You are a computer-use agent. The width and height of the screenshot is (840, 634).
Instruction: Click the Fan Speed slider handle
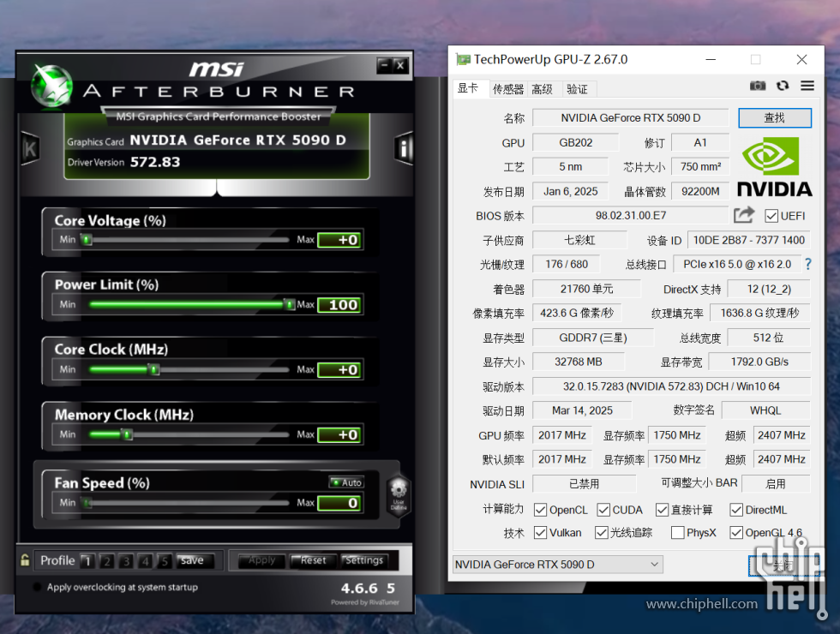[87, 502]
